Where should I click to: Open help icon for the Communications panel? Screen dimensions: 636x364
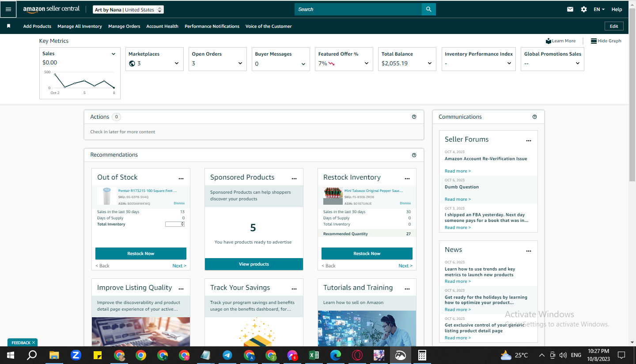(x=534, y=117)
